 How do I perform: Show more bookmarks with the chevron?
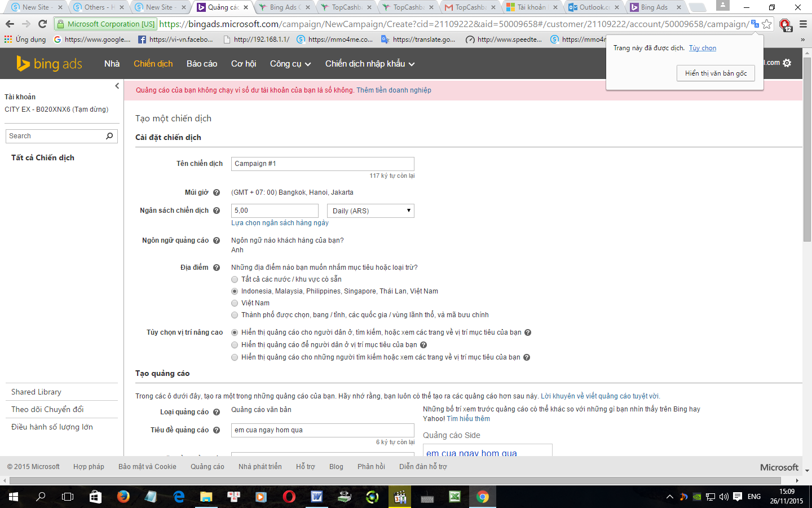pyautogui.click(x=802, y=40)
